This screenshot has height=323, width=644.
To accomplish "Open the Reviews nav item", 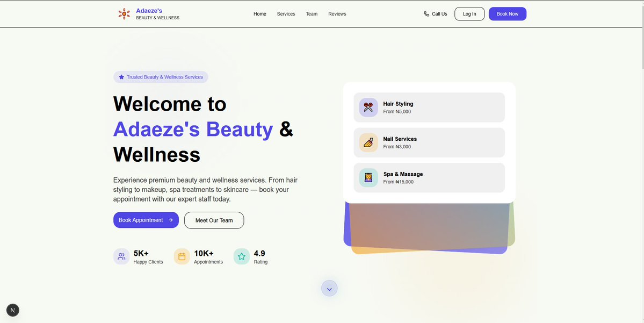I will point(337,14).
